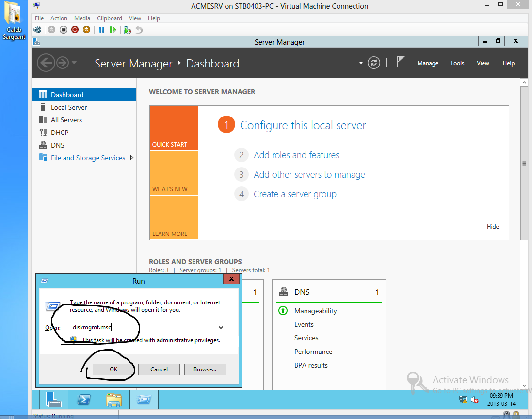Click the dashboard scroll up arrow
Image resolution: width=532 pixels, height=419 pixels.
pyautogui.click(x=524, y=83)
